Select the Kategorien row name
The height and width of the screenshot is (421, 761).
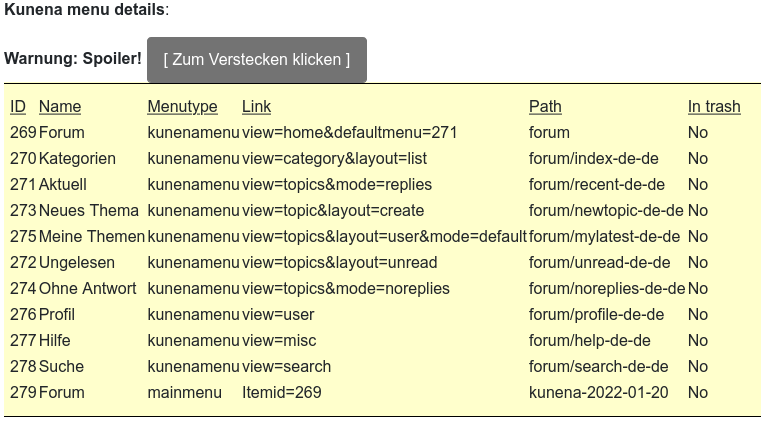coord(77,158)
